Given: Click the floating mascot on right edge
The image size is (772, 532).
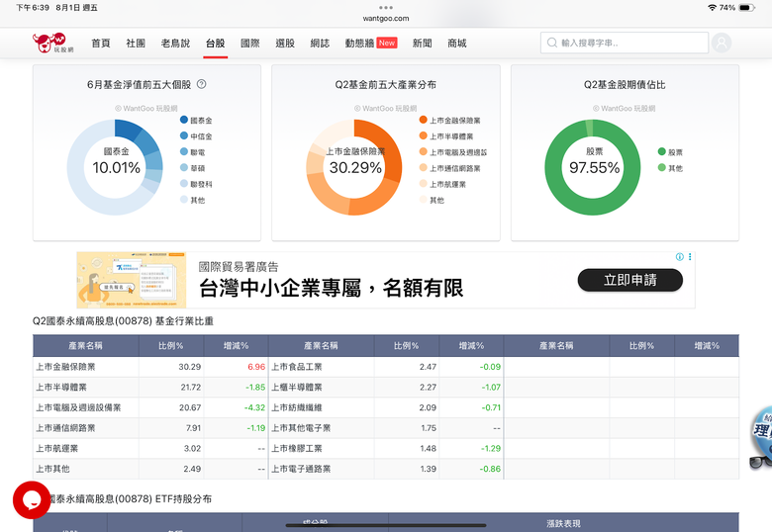Looking at the screenshot, I should (761, 438).
